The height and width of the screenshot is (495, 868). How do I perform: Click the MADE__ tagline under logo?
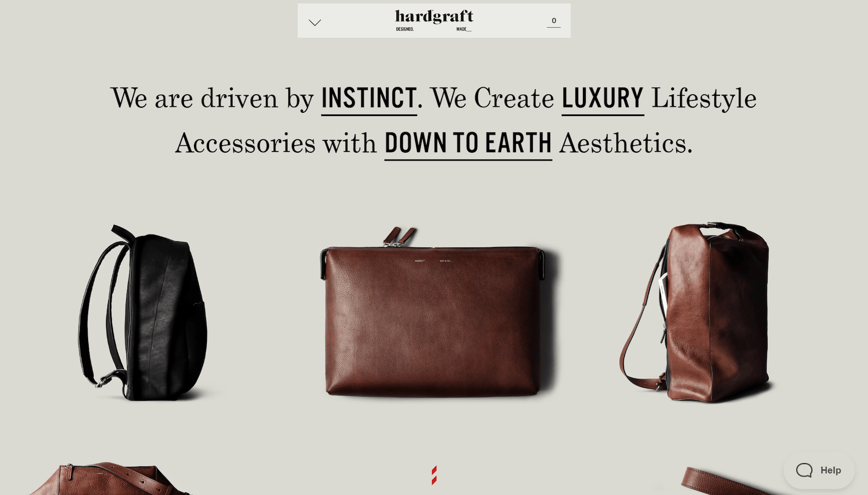(x=464, y=29)
